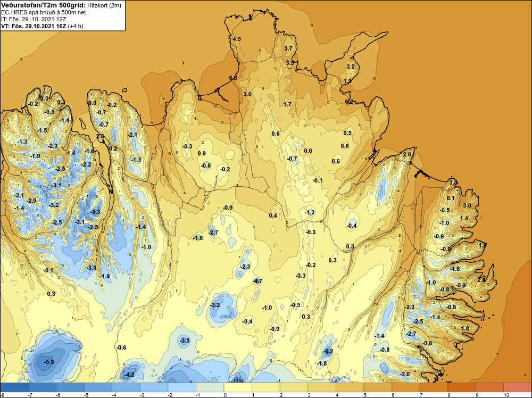Screen dimensions: 532x398
Task: Click the positive 0.4 temperature value
Action: tap(273, 216)
